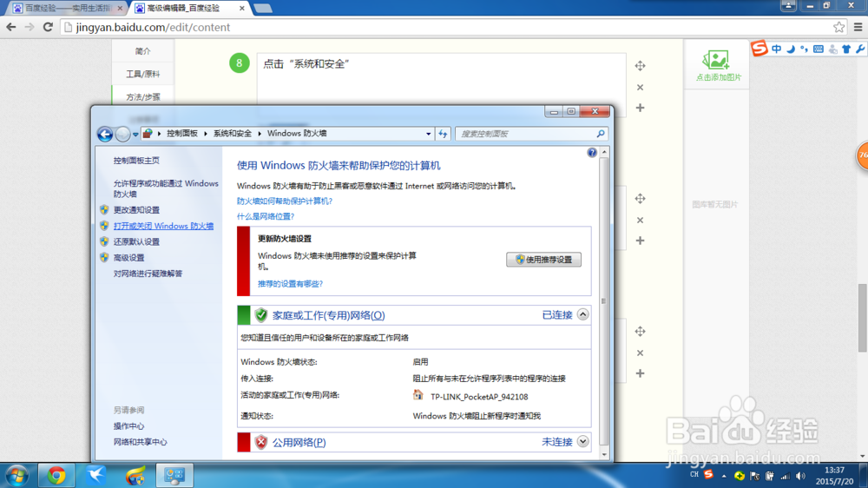Click the add picture icon in Baidu editor
This screenshot has width=868, height=488.
(x=716, y=60)
